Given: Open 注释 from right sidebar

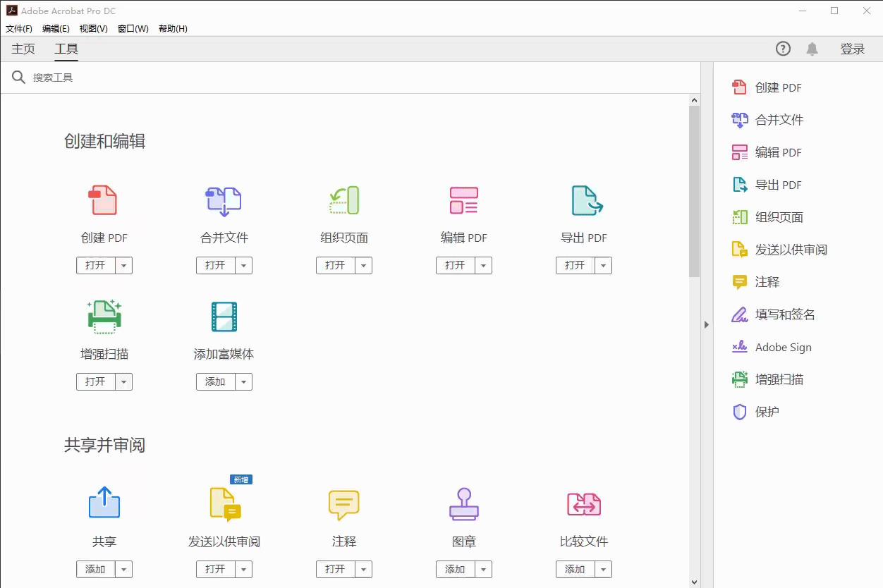Looking at the screenshot, I should (755, 282).
